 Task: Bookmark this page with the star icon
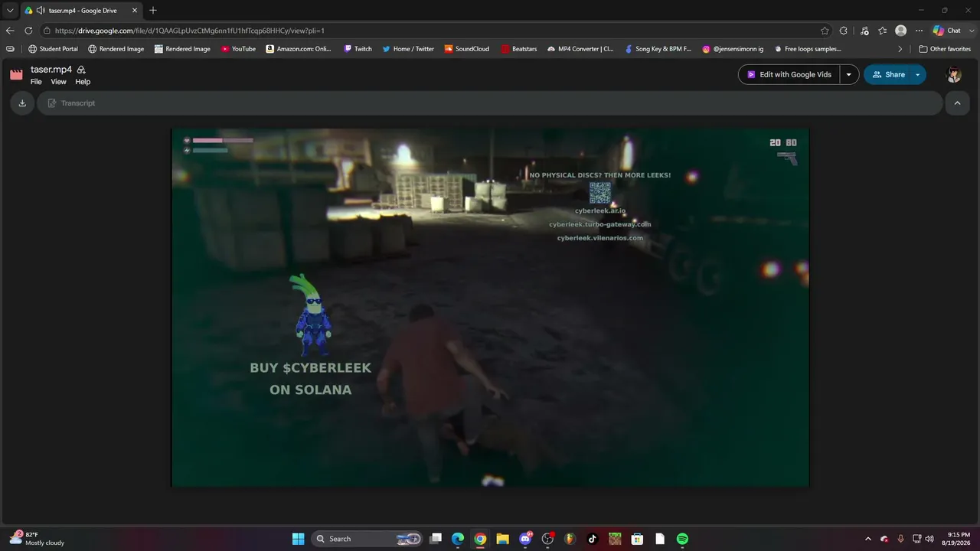(825, 31)
